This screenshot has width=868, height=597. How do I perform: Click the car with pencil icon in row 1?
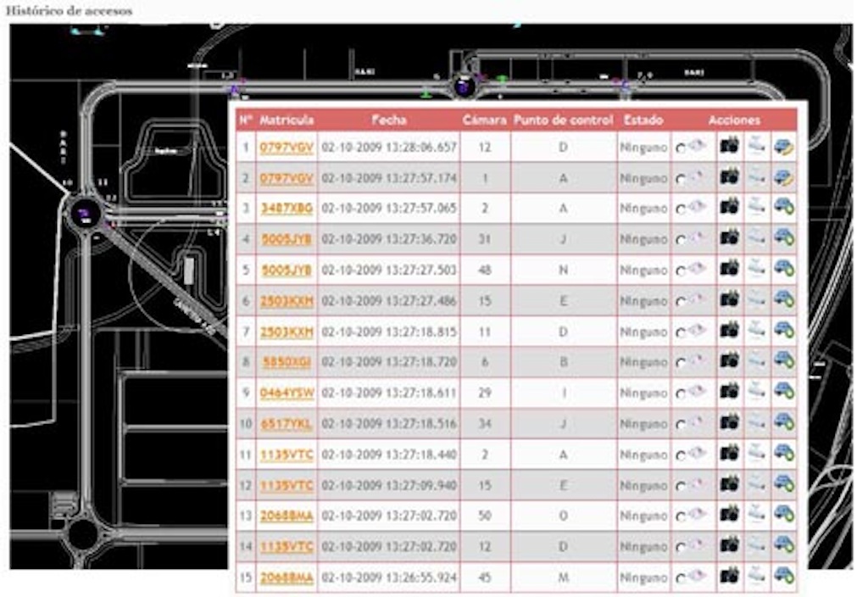point(783,147)
